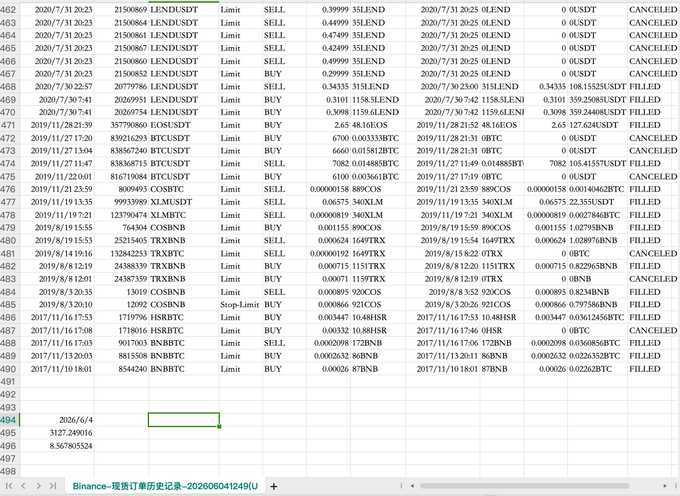Open the Binance-现货订单历史记录 sheet tab

[x=165, y=486]
